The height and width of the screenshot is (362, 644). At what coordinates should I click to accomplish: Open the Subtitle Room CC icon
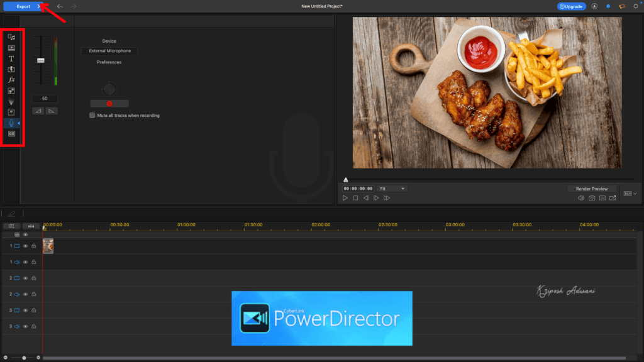11,133
